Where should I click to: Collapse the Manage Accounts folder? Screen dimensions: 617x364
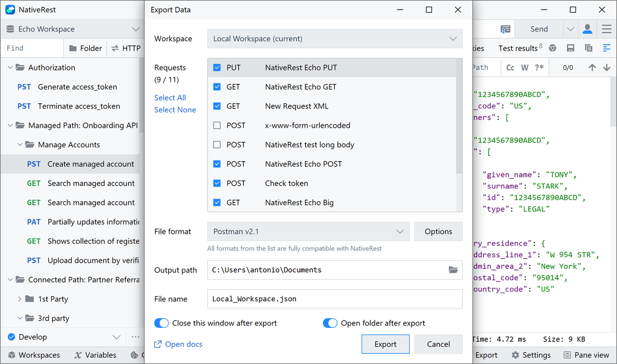click(20, 145)
